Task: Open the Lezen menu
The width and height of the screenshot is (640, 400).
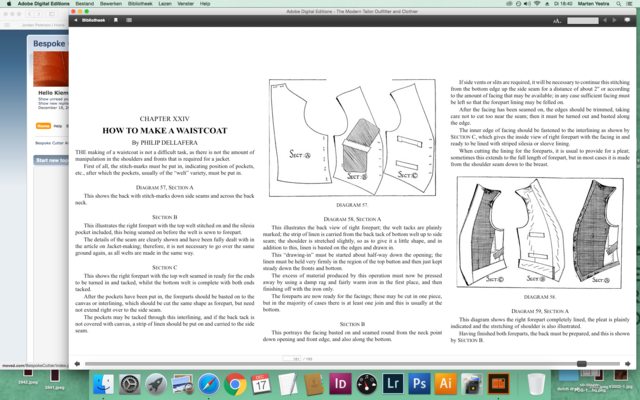Action: click(165, 4)
